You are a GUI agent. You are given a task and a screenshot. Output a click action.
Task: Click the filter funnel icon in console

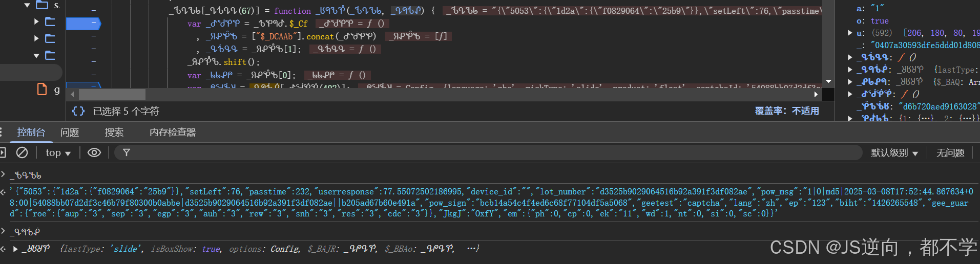click(x=127, y=152)
